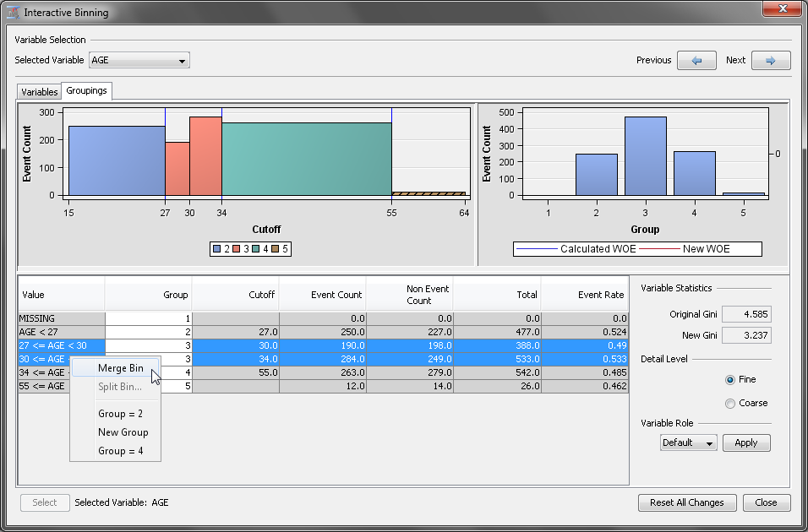Click the Next right-arrow button
808x532 pixels.
tap(770, 61)
